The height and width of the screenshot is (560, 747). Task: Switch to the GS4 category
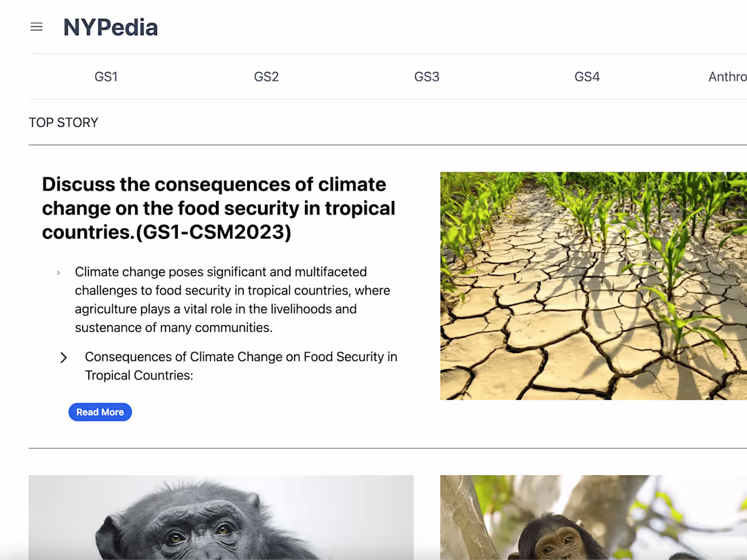[587, 77]
